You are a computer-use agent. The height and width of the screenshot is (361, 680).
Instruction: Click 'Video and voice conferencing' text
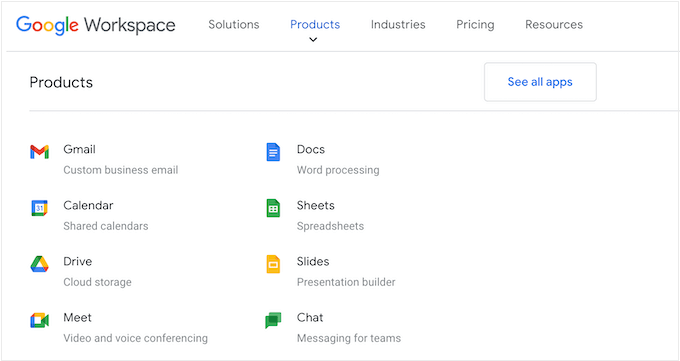135,338
